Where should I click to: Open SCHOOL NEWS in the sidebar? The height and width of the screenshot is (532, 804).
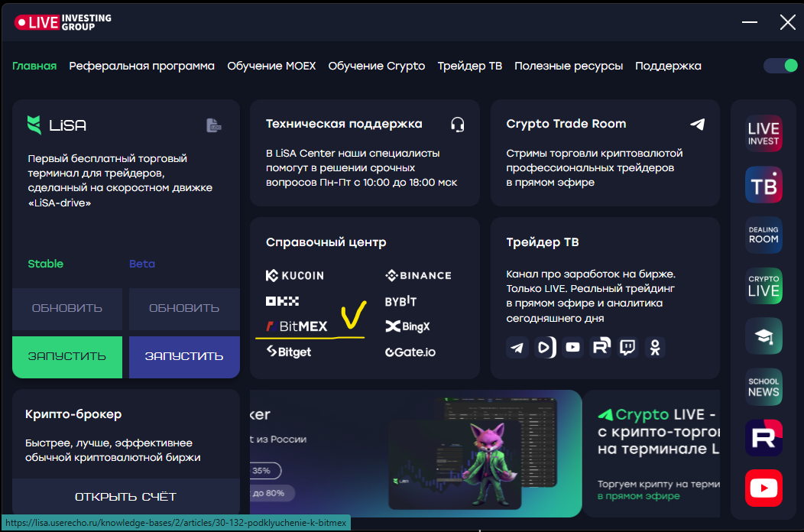(763, 387)
